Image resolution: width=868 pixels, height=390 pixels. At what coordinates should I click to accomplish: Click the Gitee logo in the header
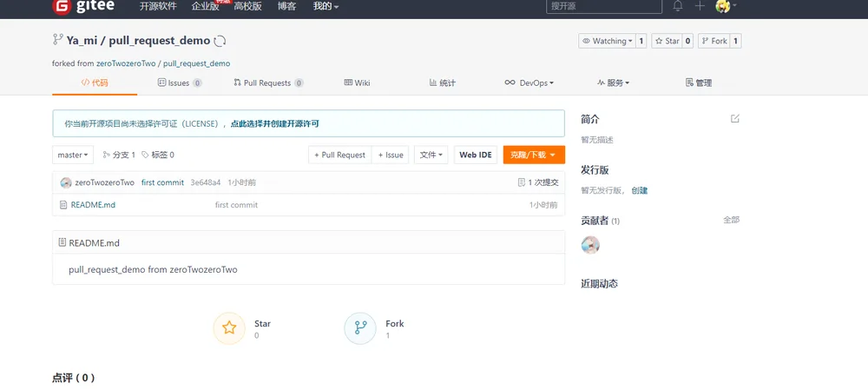[x=82, y=7]
